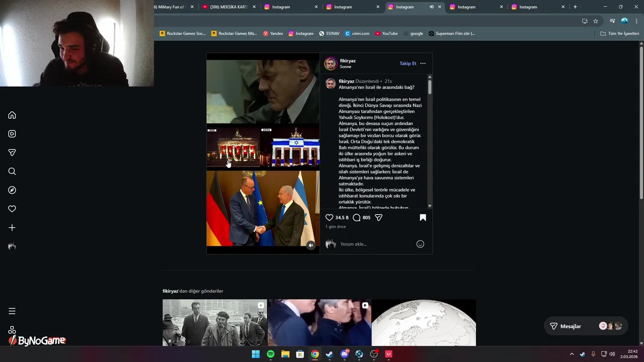The height and width of the screenshot is (362, 644).
Task: Open Direct messages paper-plane icon in sidebar
Action: (x=12, y=152)
